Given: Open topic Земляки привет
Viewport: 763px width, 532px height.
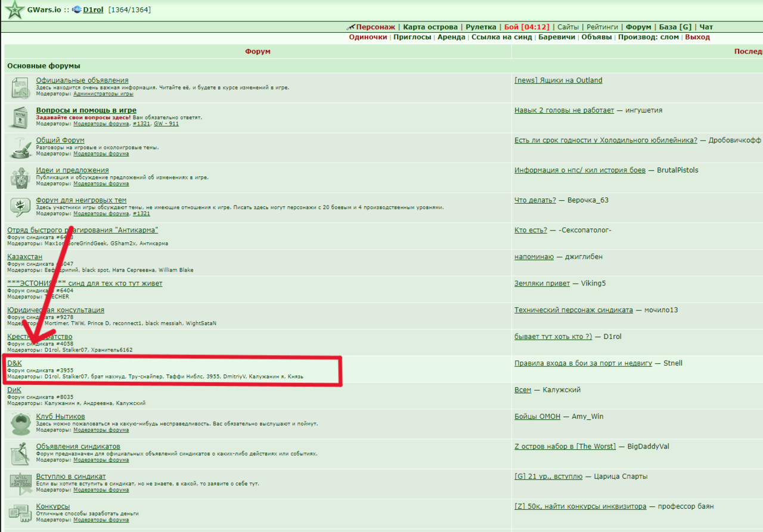Looking at the screenshot, I should (542, 283).
